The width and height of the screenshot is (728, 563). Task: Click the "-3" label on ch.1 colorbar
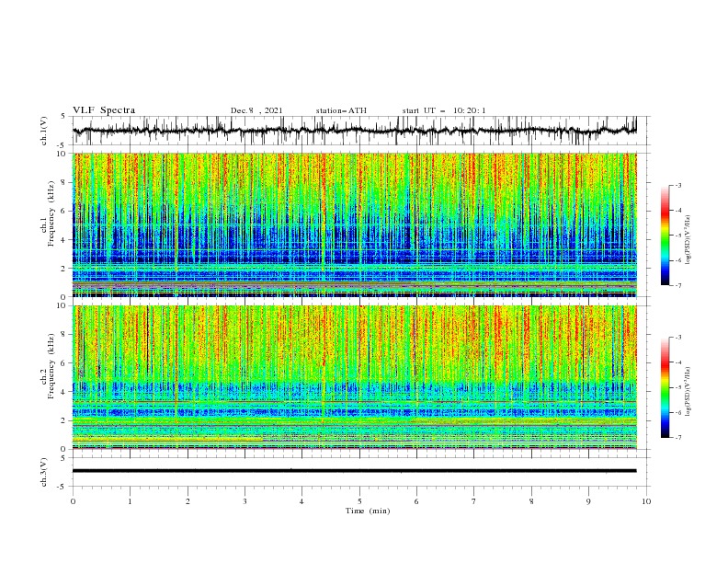pos(677,185)
